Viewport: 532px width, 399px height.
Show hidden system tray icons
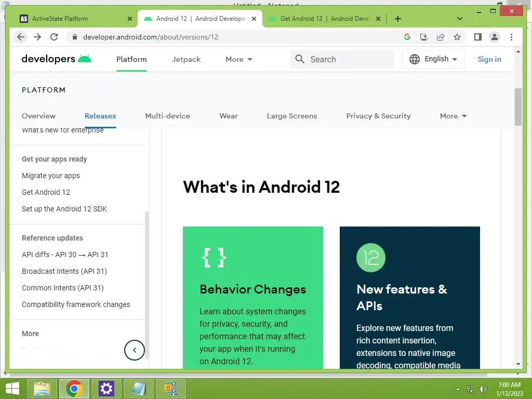458,389
